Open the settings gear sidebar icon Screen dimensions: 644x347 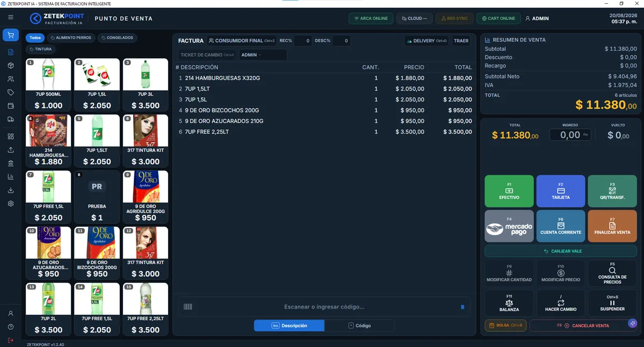11,204
